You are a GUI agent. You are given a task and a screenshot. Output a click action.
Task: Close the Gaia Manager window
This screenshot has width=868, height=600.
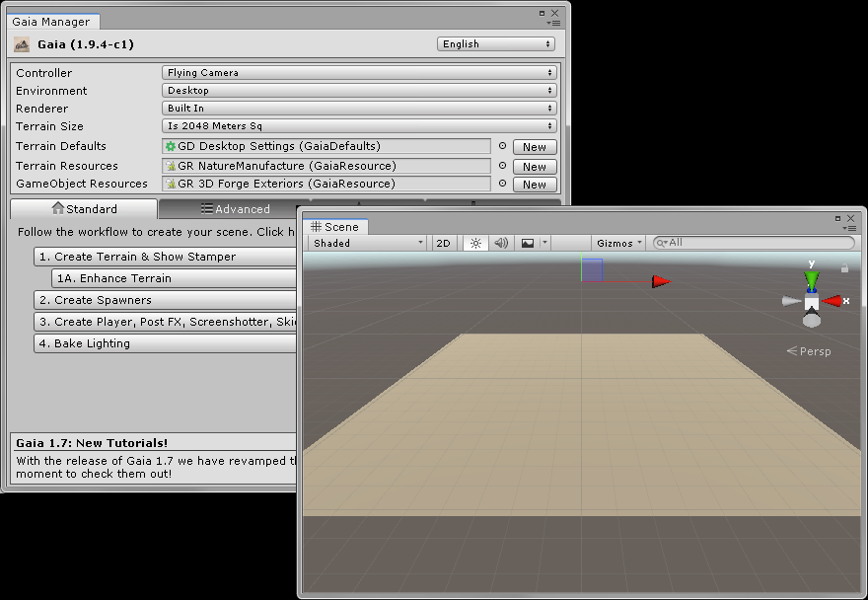click(554, 13)
